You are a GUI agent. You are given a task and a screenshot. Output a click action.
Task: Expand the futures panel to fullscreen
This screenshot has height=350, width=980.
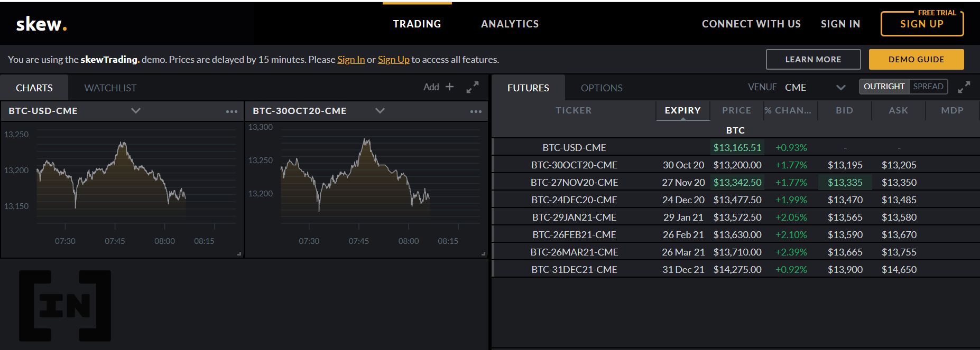(x=964, y=88)
